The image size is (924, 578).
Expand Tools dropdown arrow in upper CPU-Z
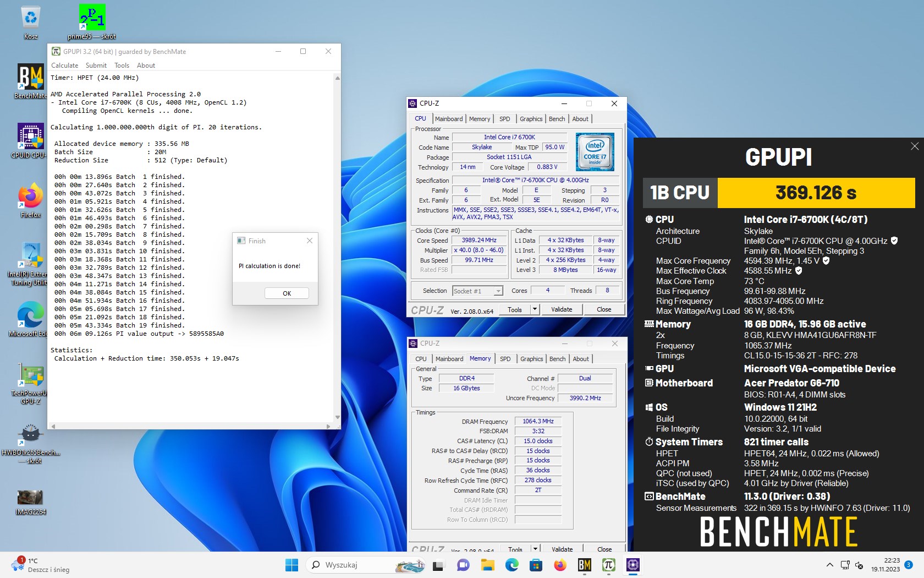pyautogui.click(x=534, y=309)
